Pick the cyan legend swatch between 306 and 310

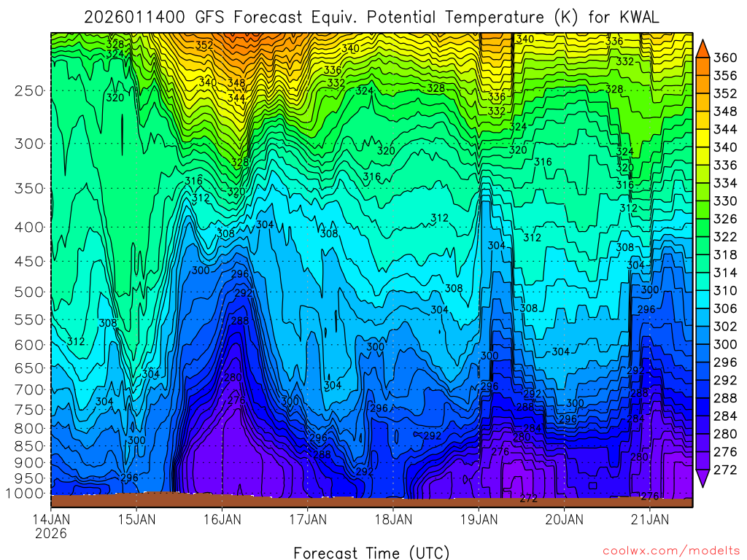[703, 300]
